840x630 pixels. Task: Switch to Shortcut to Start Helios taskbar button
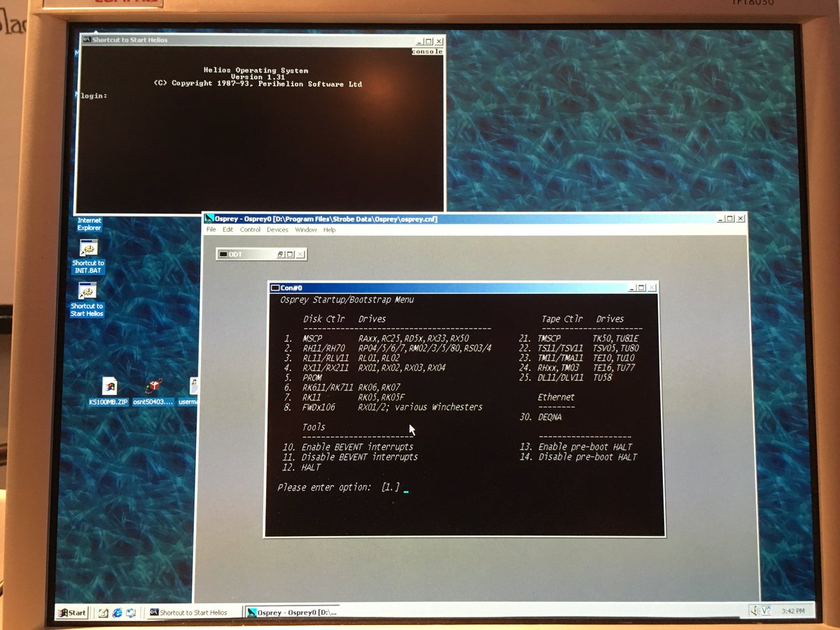(192, 612)
